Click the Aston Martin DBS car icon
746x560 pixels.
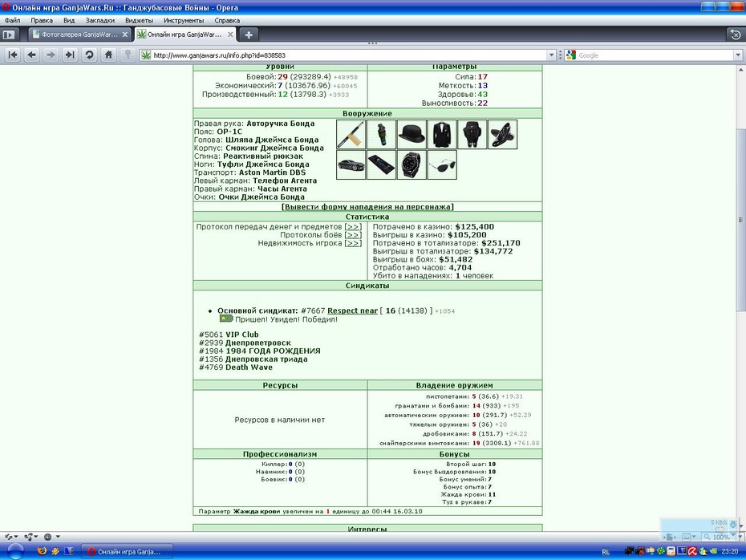351,164
